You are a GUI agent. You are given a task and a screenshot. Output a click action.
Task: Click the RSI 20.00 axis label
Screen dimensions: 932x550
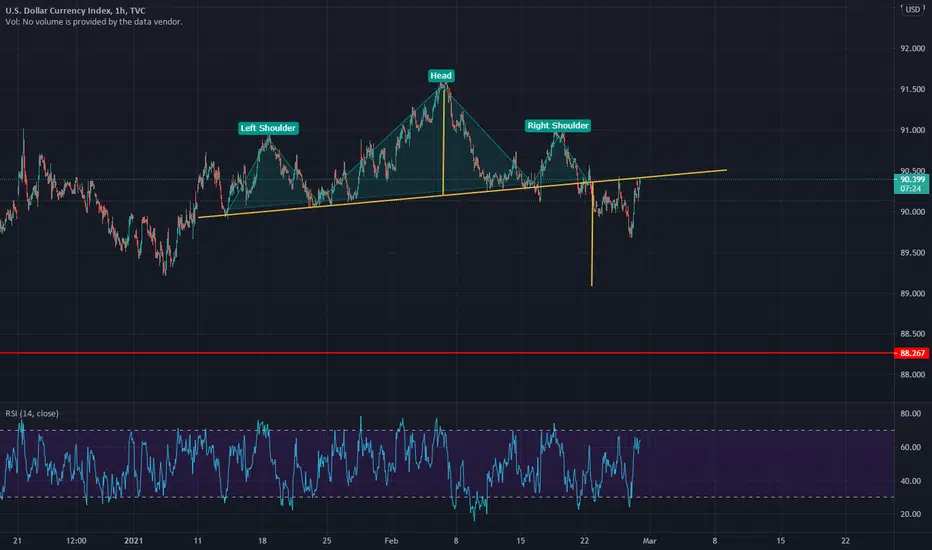(x=910, y=514)
